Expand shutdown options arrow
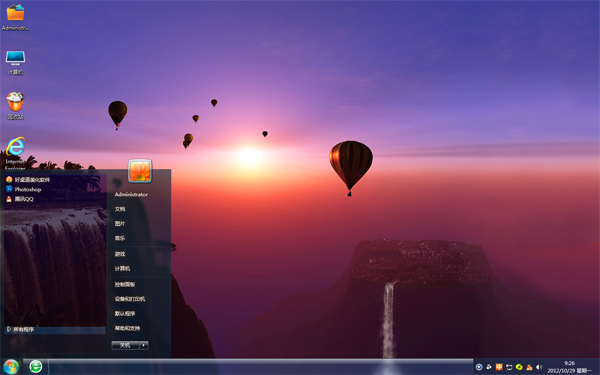The width and height of the screenshot is (600, 375). (144, 345)
